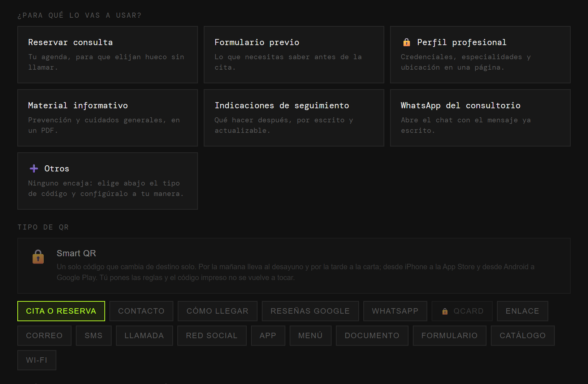
Task: Switch to the CONTACTO QR type
Action: (x=141, y=311)
